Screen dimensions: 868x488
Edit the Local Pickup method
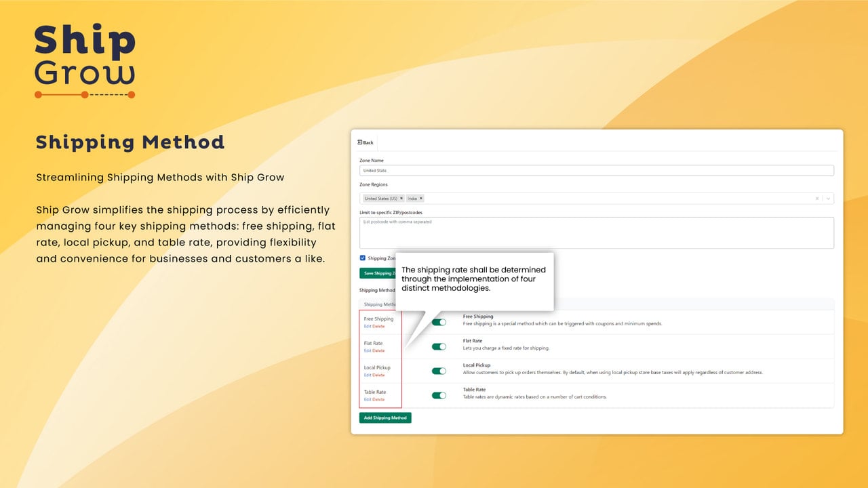click(x=368, y=375)
